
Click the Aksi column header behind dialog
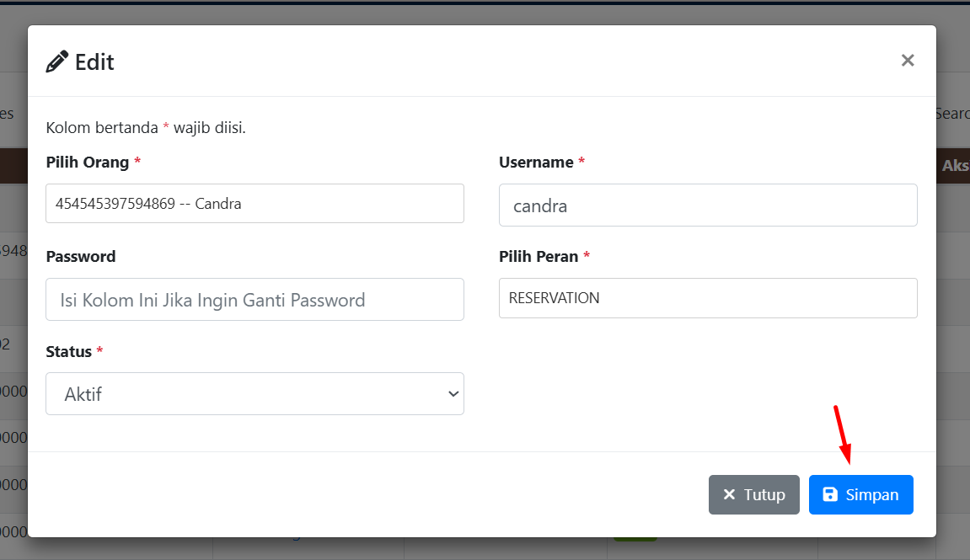[955, 166]
